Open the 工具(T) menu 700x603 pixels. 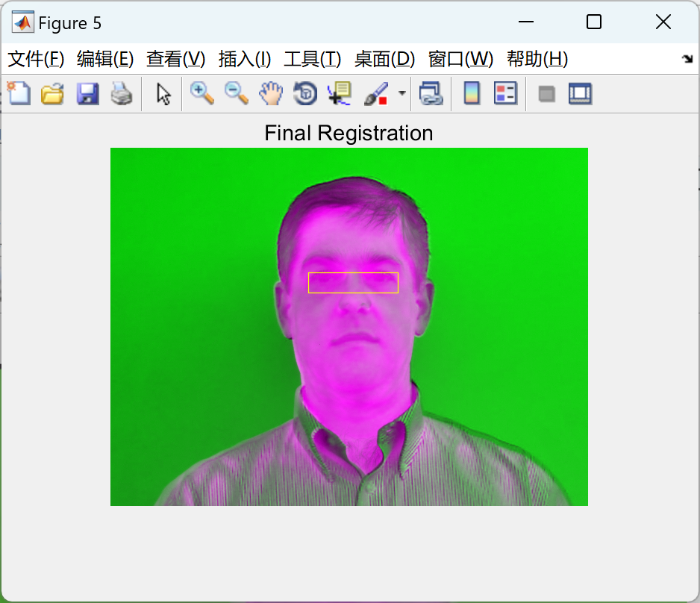pyautogui.click(x=313, y=59)
